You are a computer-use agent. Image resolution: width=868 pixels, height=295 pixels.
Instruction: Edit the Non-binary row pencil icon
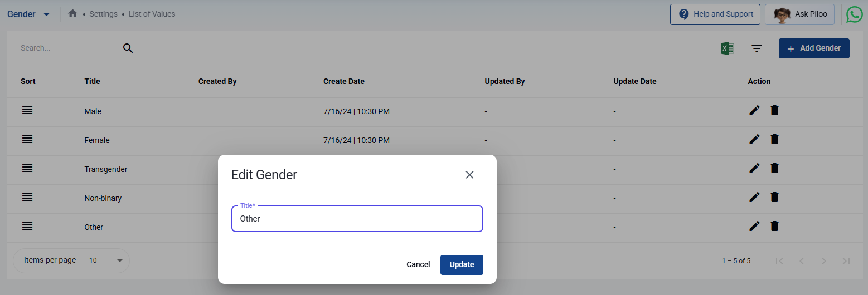point(754,197)
